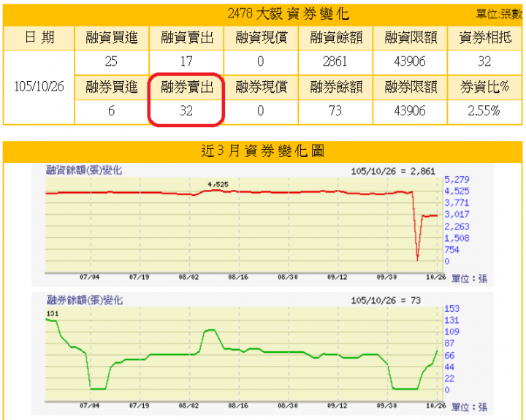
Task: Select the '資券相抵' header cell
Action: point(485,37)
